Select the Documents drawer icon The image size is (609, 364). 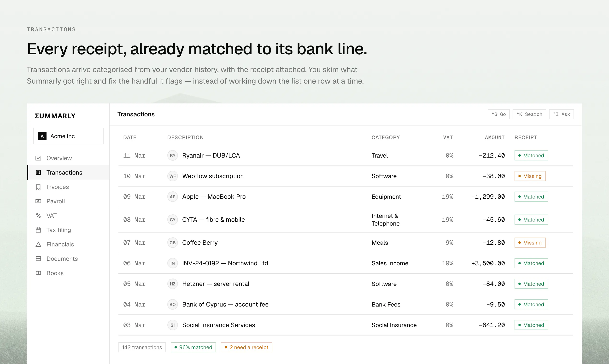click(x=38, y=259)
